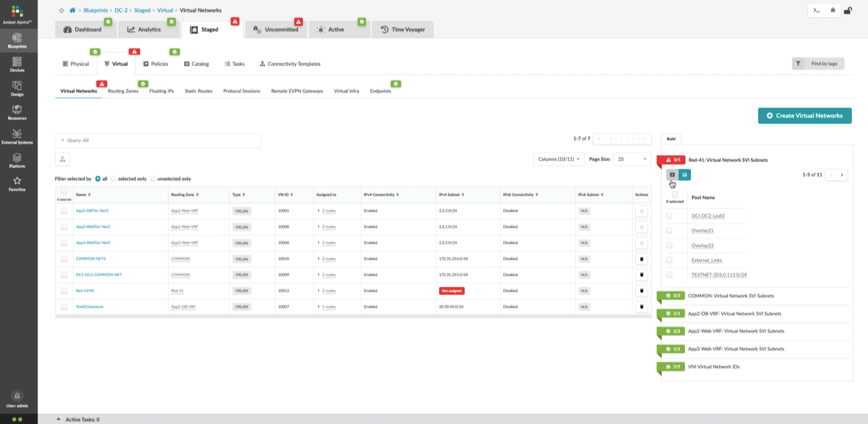Image resolution: width=868 pixels, height=424 pixels.
Task: Switch to the Analytics tab
Action: pos(148,30)
